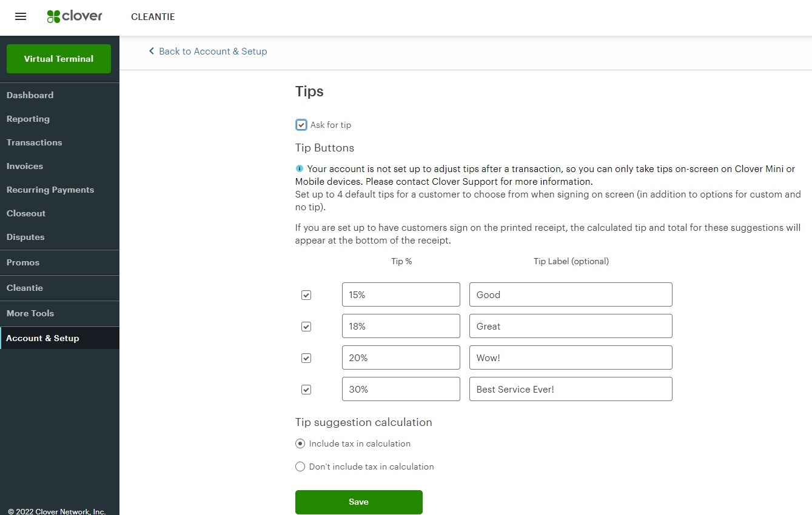Open the Disputes page
Viewport: 812px width, 515px height.
[25, 237]
